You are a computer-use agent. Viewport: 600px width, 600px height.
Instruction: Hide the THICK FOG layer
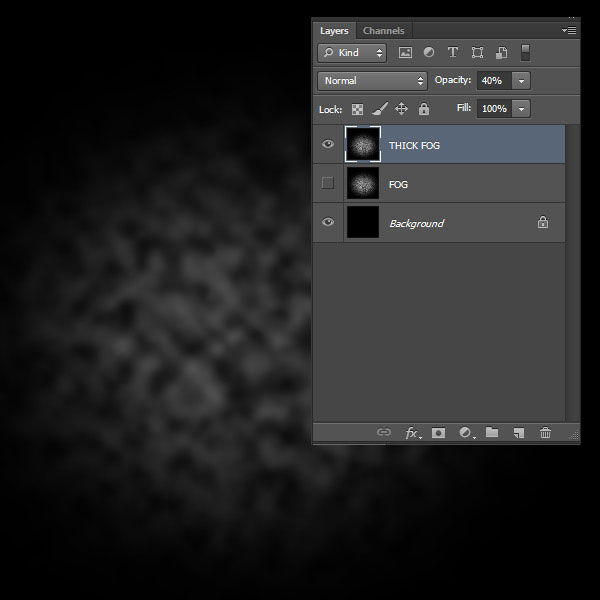(x=328, y=144)
